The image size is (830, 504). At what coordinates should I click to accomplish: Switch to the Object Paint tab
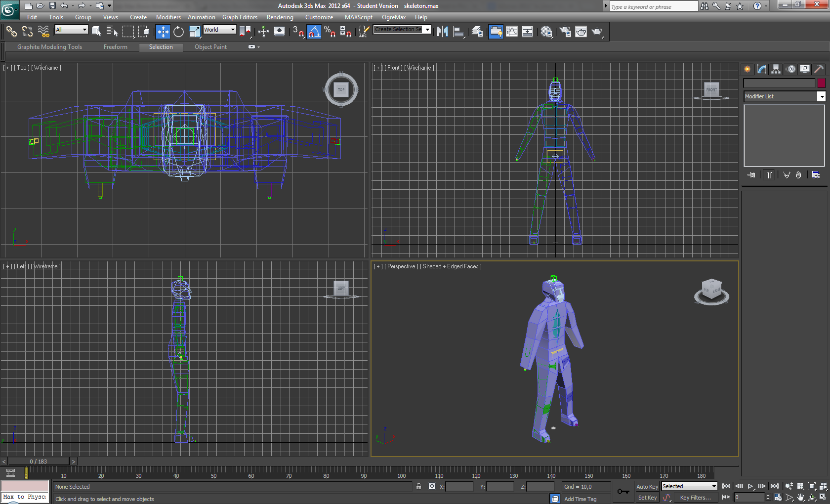pos(210,47)
